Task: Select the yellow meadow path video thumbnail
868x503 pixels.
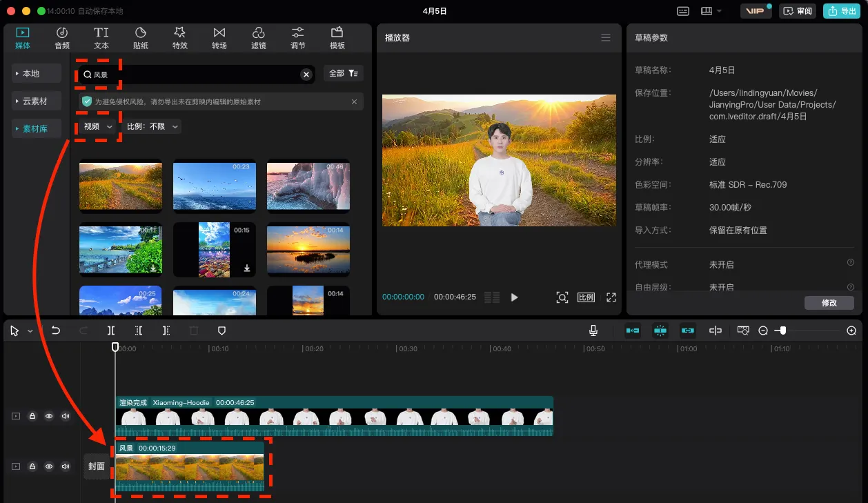Action: [121, 186]
